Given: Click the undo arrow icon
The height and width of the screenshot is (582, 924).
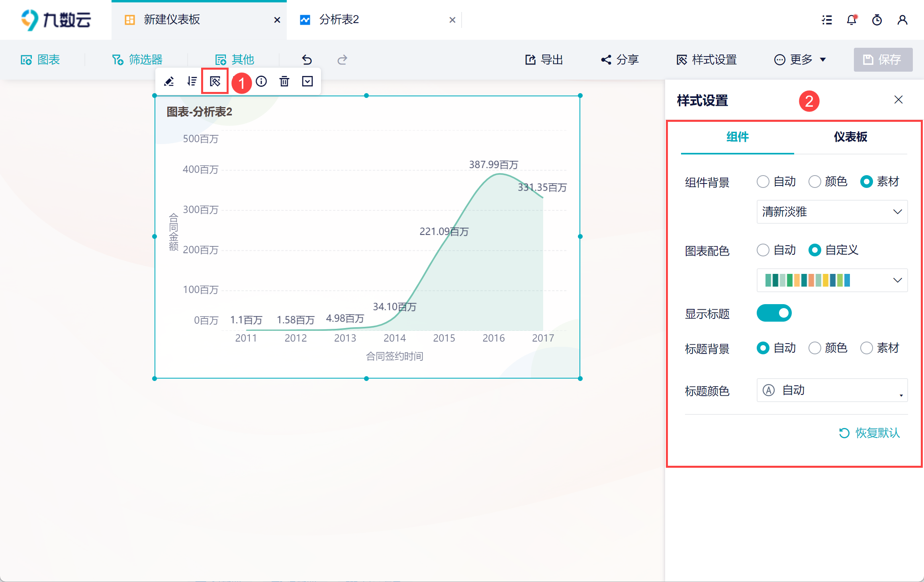Looking at the screenshot, I should tap(307, 60).
